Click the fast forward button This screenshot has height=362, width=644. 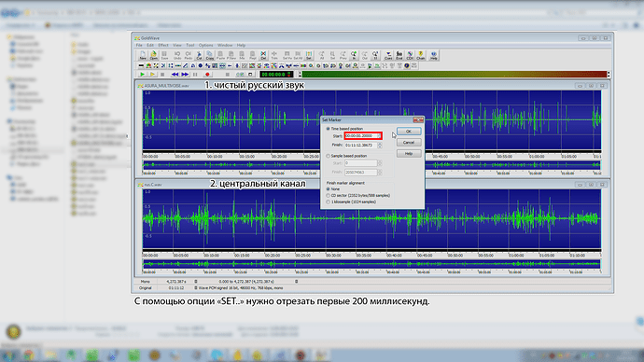tap(185, 75)
